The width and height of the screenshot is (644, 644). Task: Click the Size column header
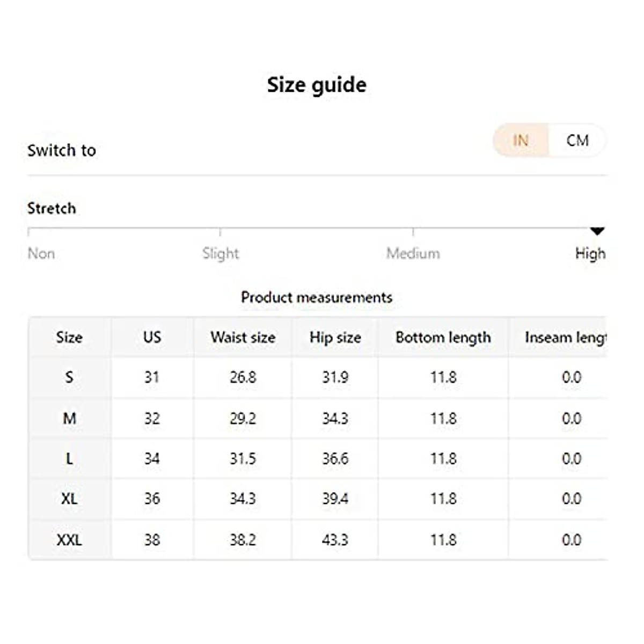(x=69, y=338)
